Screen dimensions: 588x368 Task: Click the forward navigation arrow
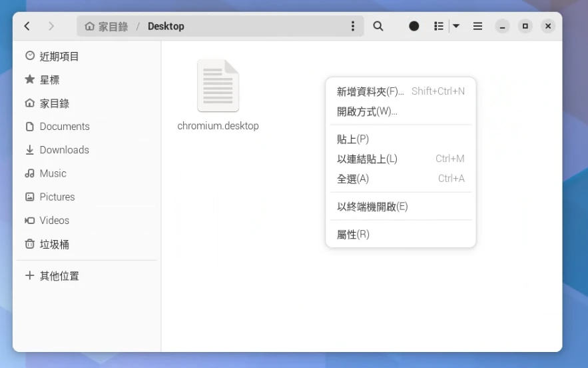51,26
